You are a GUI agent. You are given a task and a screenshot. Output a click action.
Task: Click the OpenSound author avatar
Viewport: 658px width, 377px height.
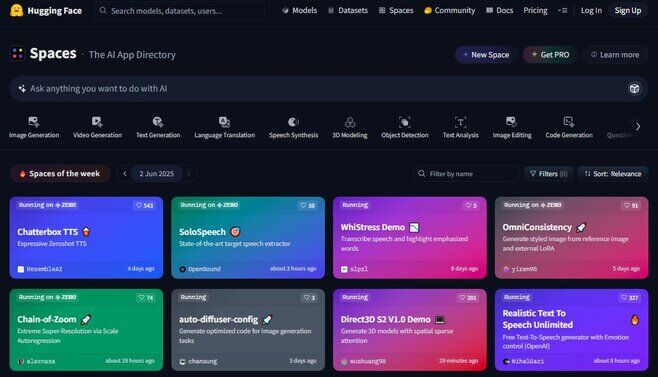(183, 269)
